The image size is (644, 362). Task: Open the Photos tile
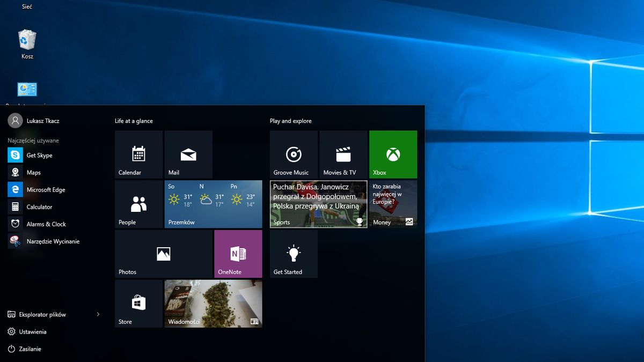164,254
